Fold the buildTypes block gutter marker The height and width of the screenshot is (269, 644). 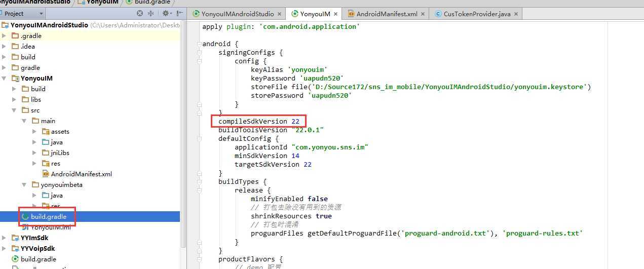pos(199,182)
